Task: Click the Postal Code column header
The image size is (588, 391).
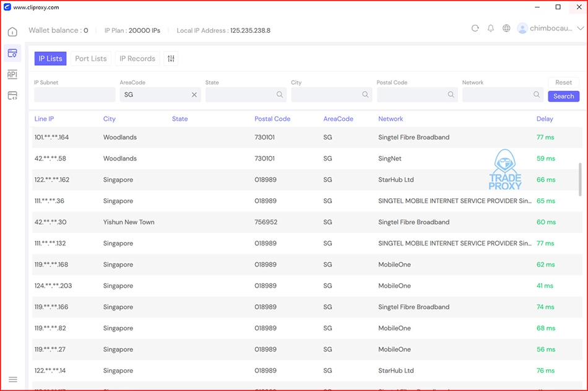Action: coord(272,119)
